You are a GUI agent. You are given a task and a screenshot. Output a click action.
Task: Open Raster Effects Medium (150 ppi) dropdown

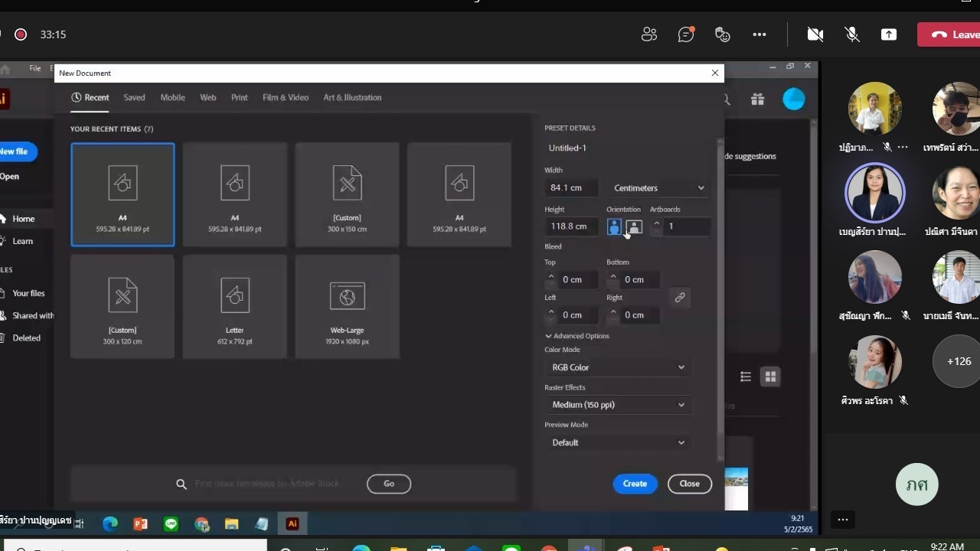pos(618,405)
